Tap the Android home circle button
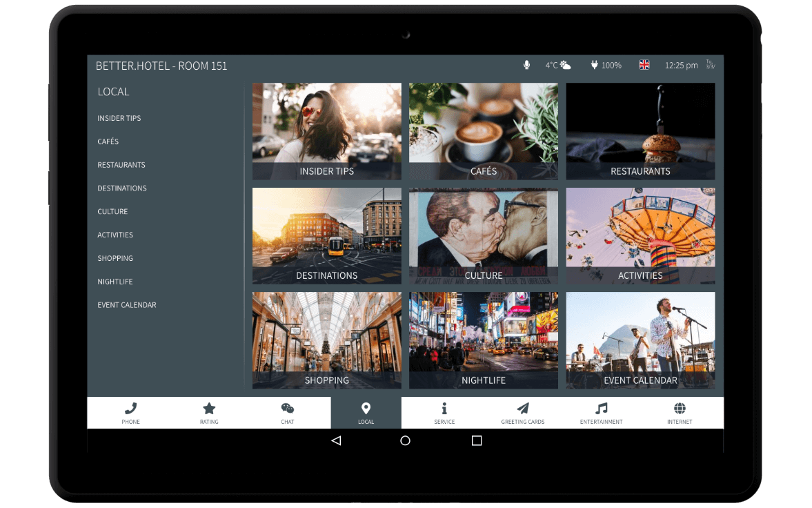The width and height of the screenshot is (812, 508). tap(406, 440)
